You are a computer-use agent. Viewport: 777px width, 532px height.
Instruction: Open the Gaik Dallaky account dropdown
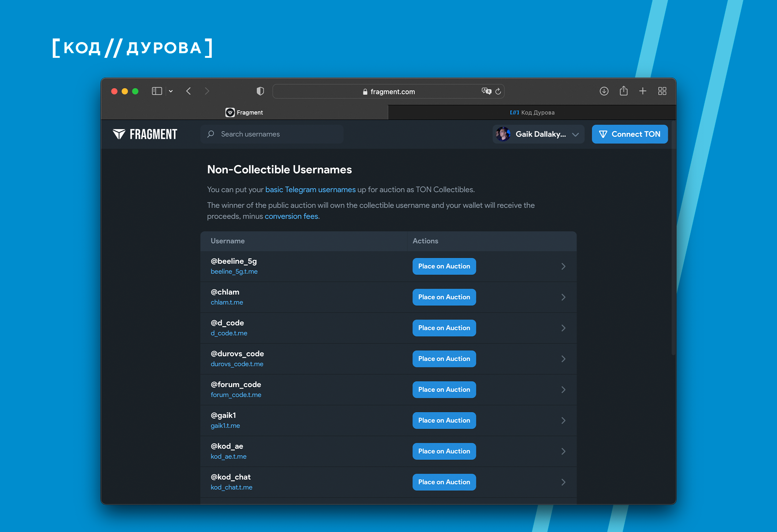click(538, 134)
